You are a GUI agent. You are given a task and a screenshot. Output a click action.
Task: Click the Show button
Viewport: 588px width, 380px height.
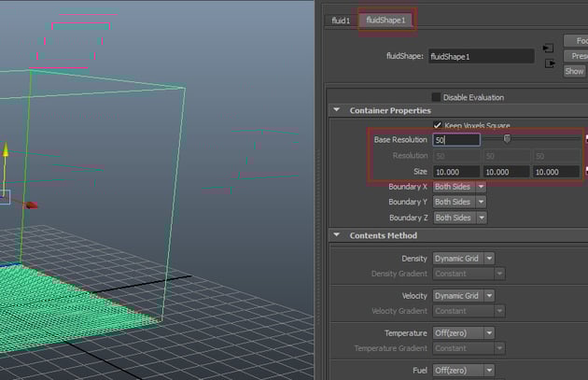(575, 71)
